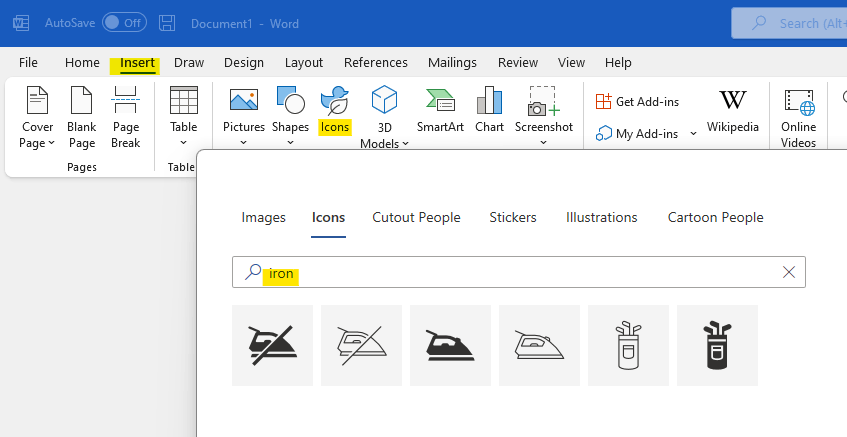This screenshot has height=437, width=847.
Task: Select the outlined golf bag icon
Action: pos(628,346)
